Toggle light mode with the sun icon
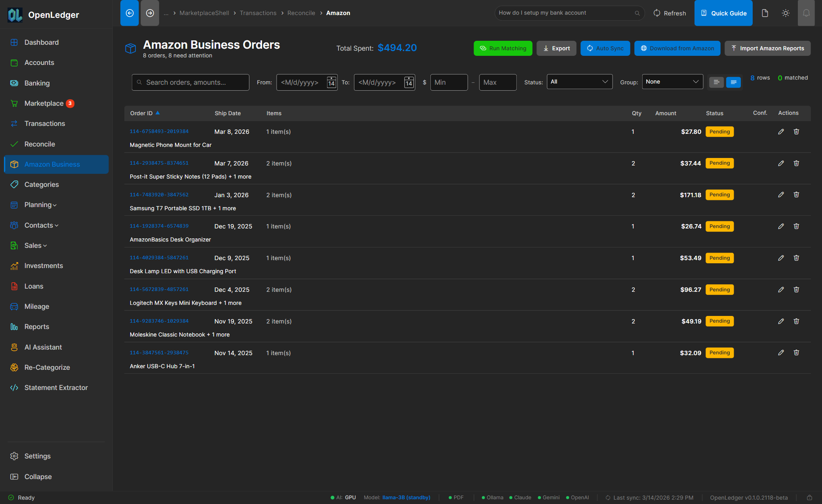Image resolution: width=822 pixels, height=504 pixels. [x=786, y=13]
